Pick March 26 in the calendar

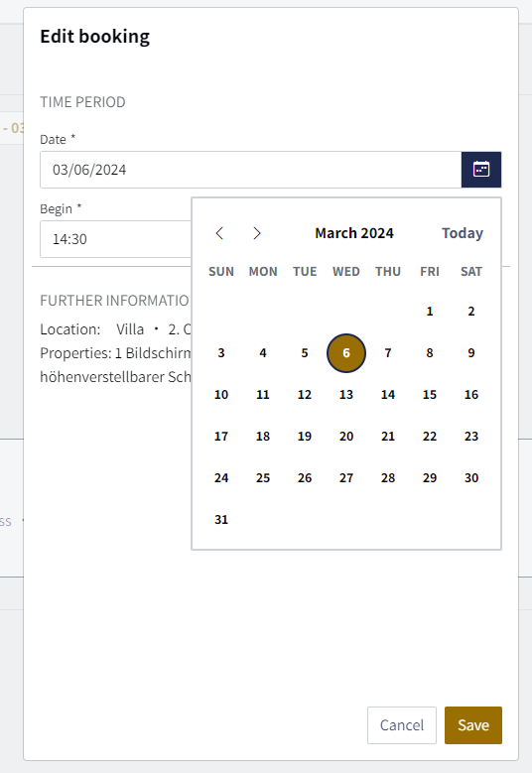point(305,477)
